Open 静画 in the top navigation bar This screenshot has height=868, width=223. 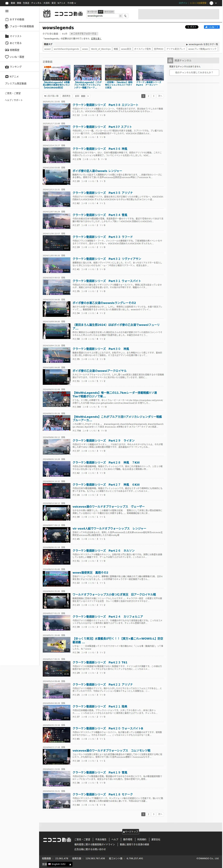coord(19,3)
